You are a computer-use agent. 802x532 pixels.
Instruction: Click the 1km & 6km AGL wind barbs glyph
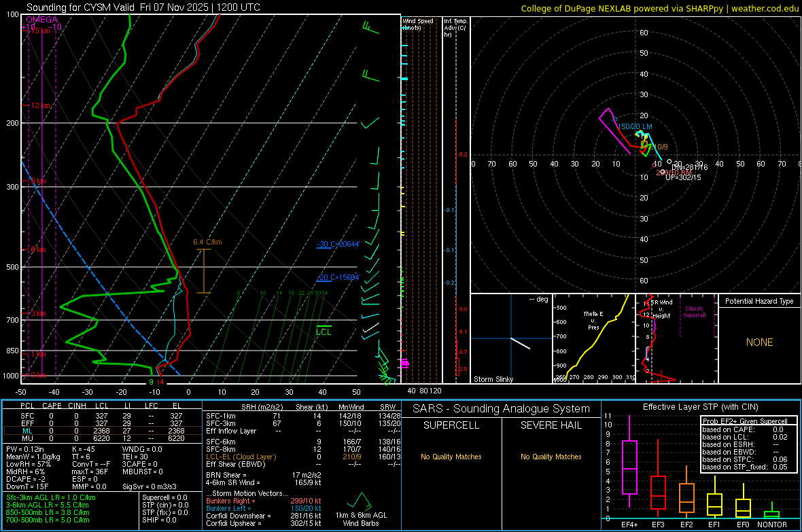(x=360, y=501)
